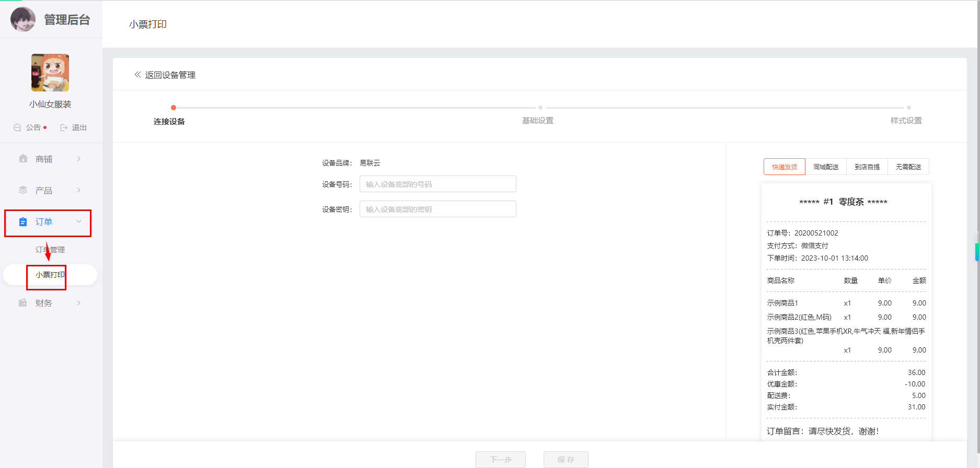Select the 样式设置 step marker
This screenshot has width=980, height=468.
pyautogui.click(x=909, y=108)
